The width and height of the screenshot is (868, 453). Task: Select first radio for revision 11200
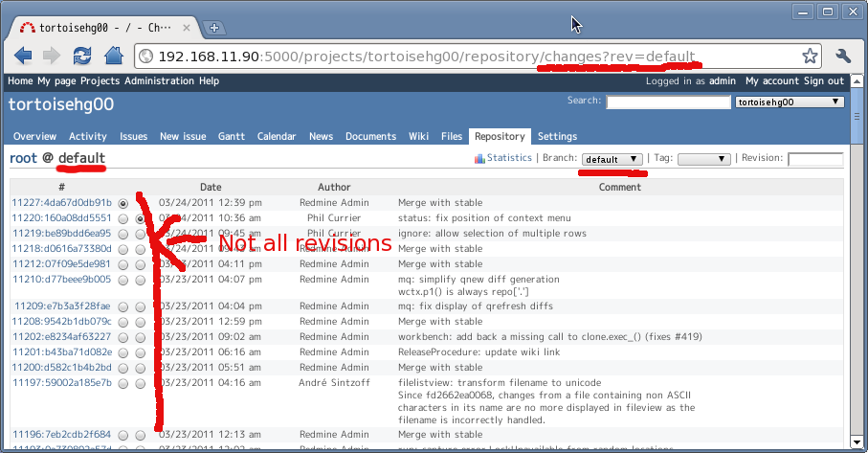click(x=122, y=369)
